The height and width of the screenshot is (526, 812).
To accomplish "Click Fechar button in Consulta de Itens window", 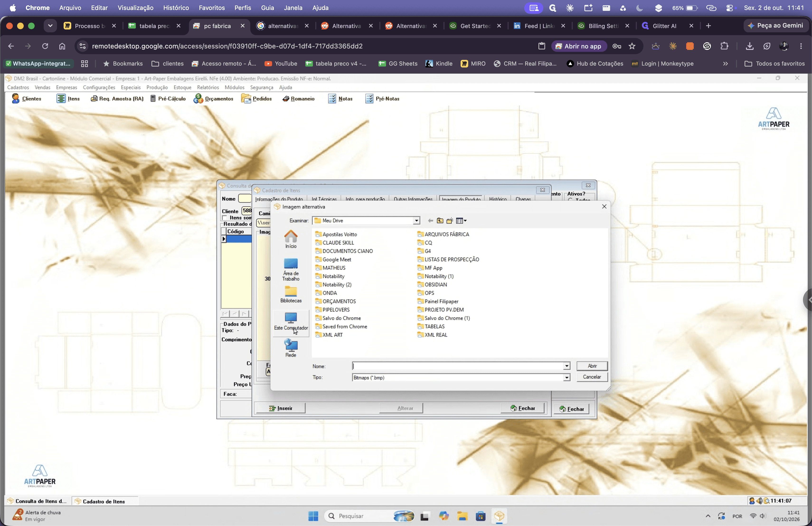I will pos(572,409).
